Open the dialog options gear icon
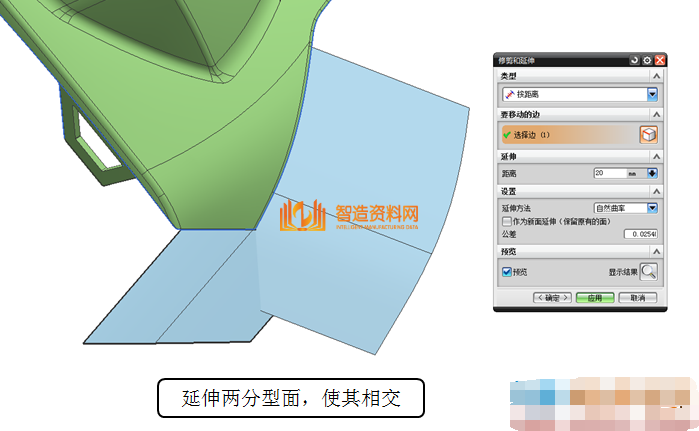699x431 pixels. [647, 60]
